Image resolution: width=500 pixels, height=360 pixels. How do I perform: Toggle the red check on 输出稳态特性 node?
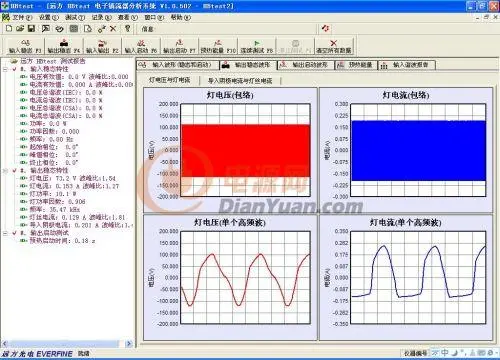click(x=14, y=170)
